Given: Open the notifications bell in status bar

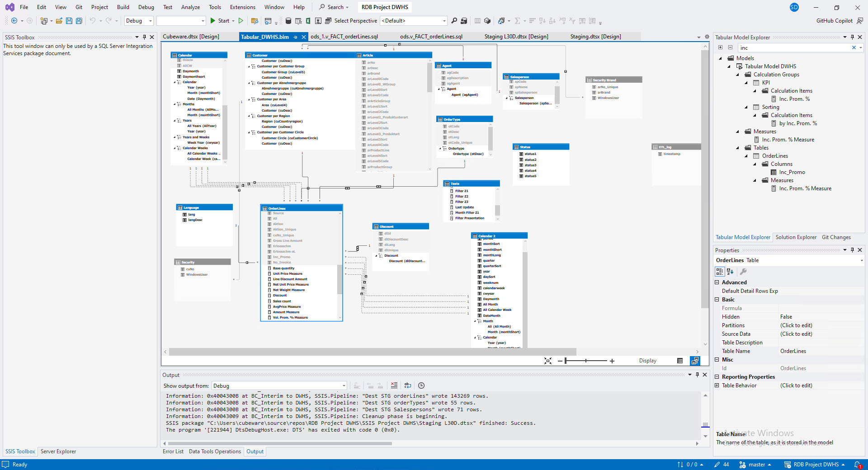Looking at the screenshot, I should click(857, 465).
